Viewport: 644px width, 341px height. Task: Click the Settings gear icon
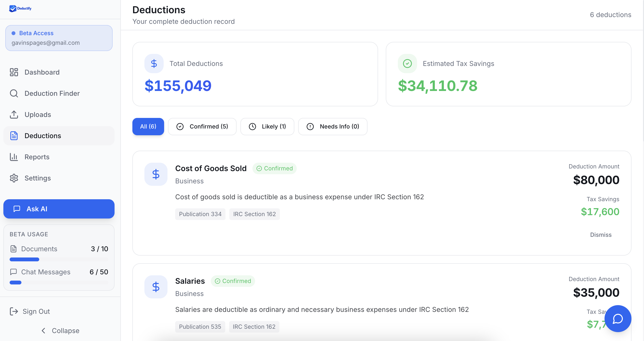[14, 178]
